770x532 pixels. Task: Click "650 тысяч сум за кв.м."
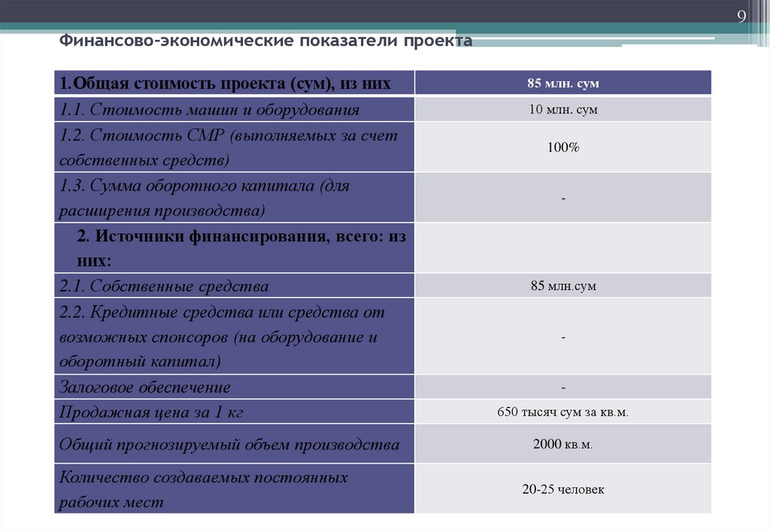coord(563,412)
